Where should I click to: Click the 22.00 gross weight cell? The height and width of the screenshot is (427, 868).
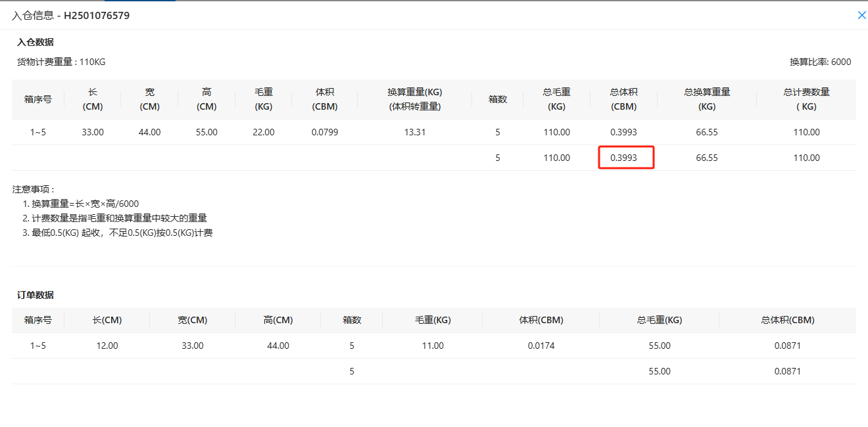tap(263, 132)
